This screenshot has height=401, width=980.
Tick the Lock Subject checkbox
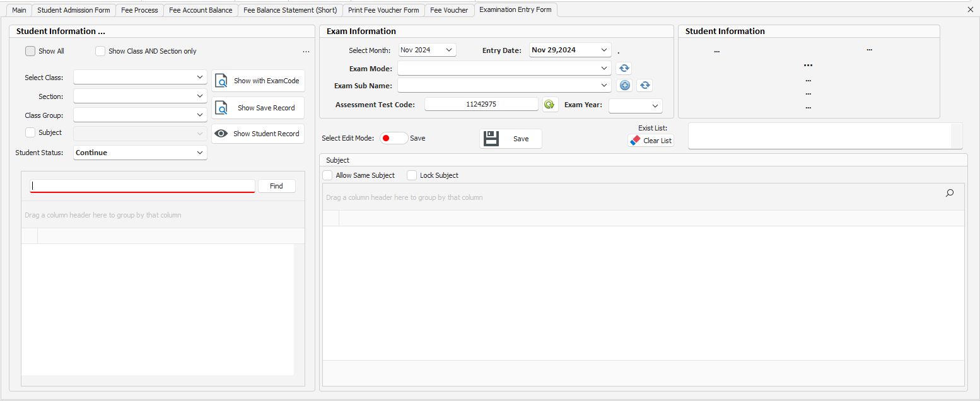(x=412, y=175)
